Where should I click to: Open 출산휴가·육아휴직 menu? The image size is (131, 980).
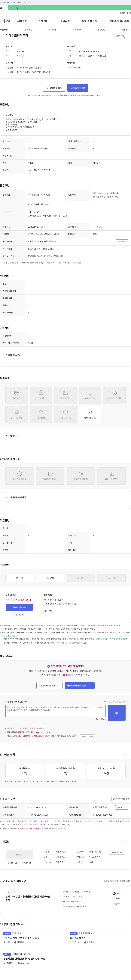tap(119, 21)
